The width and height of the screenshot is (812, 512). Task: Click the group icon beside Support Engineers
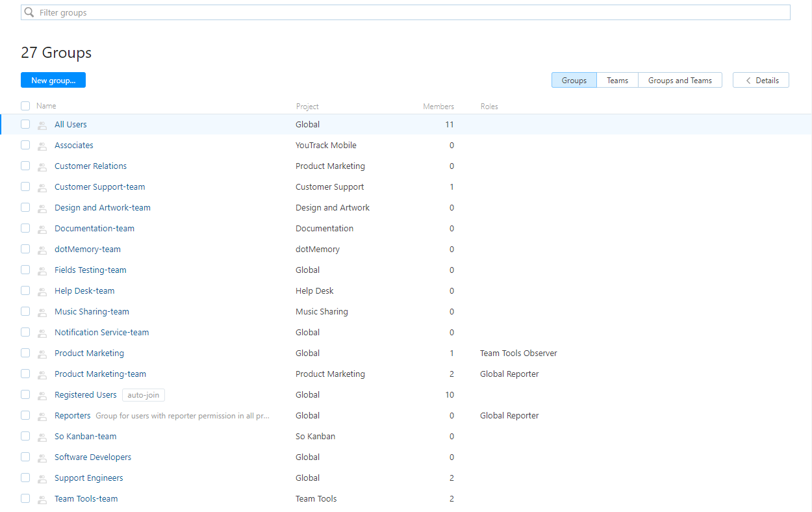42,479
